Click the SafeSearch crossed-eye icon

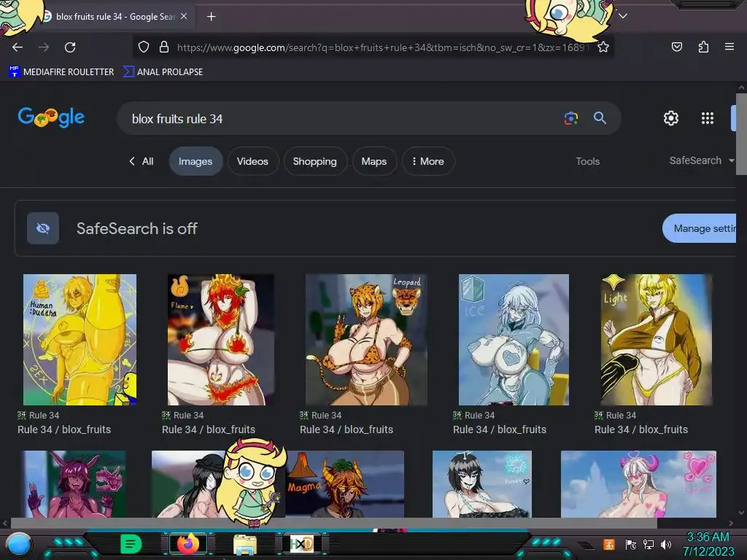click(43, 228)
